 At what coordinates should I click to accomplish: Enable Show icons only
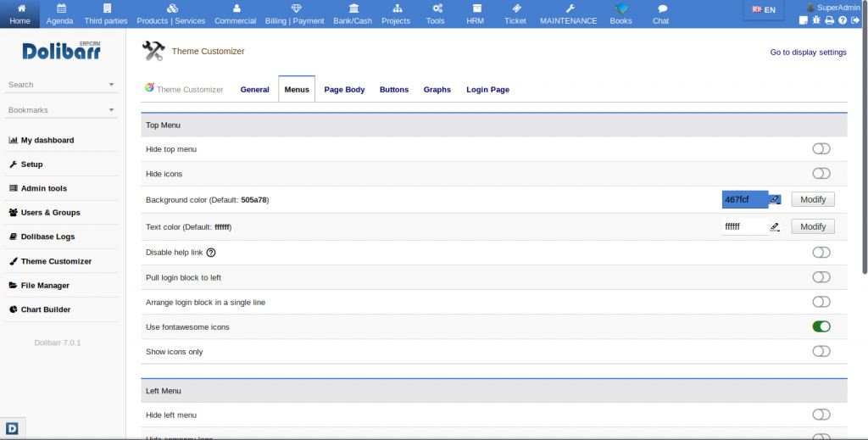click(x=821, y=352)
